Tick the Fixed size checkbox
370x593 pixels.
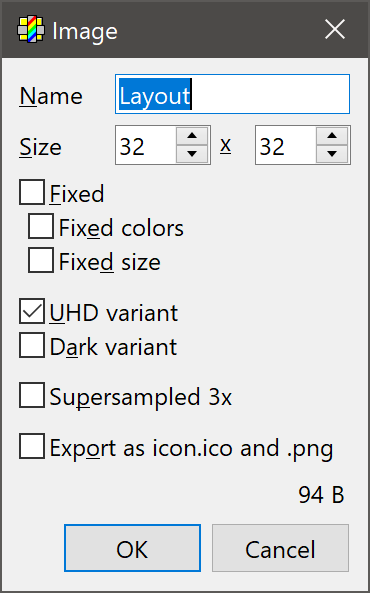pos(41,260)
